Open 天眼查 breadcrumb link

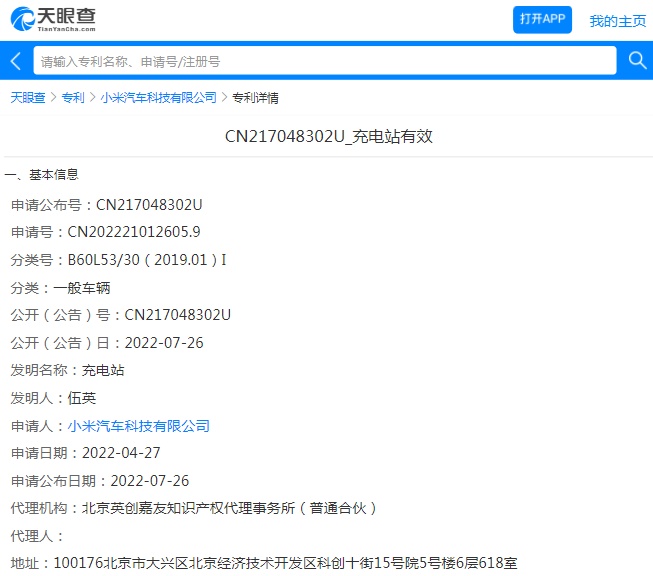pos(27,97)
